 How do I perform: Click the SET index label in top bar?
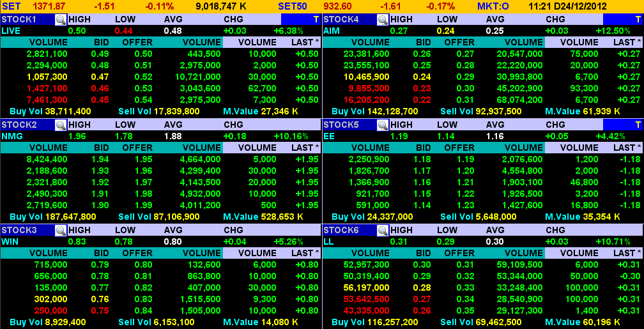click(x=11, y=6)
